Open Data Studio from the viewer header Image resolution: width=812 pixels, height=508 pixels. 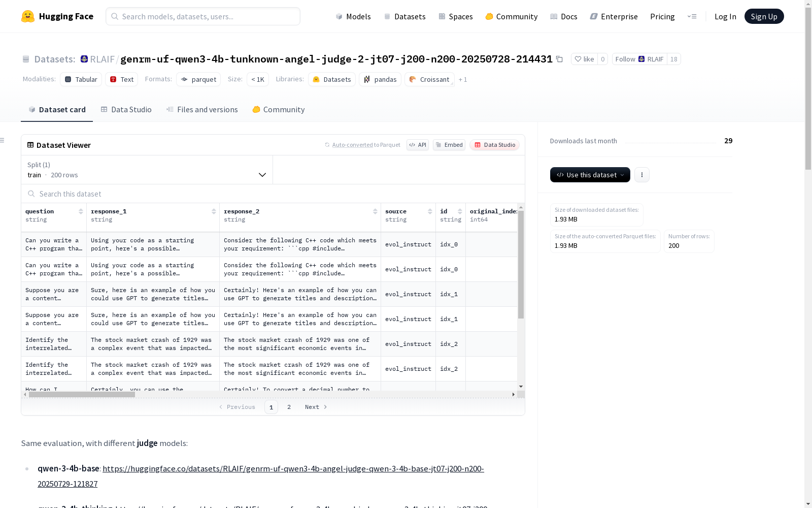(494, 145)
